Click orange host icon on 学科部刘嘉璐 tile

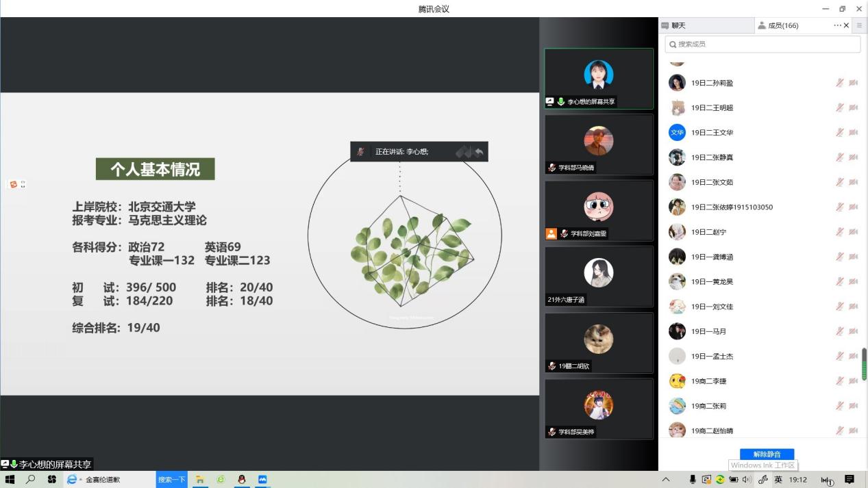coord(551,233)
